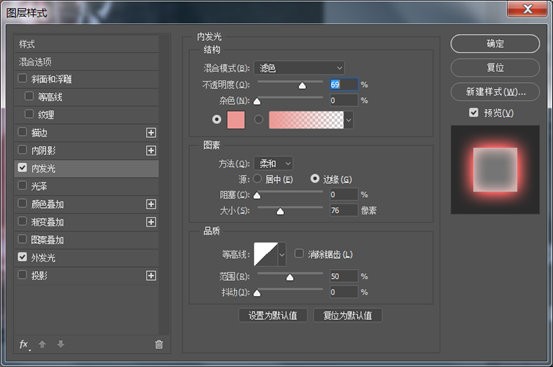Select the 样式 list item
Screen dimensions: 553x367
[86, 44]
